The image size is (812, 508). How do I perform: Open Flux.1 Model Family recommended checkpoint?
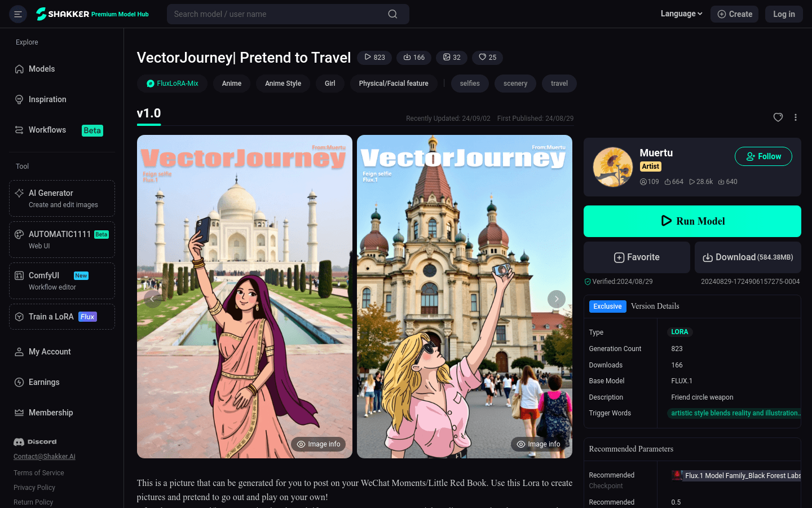click(x=736, y=476)
